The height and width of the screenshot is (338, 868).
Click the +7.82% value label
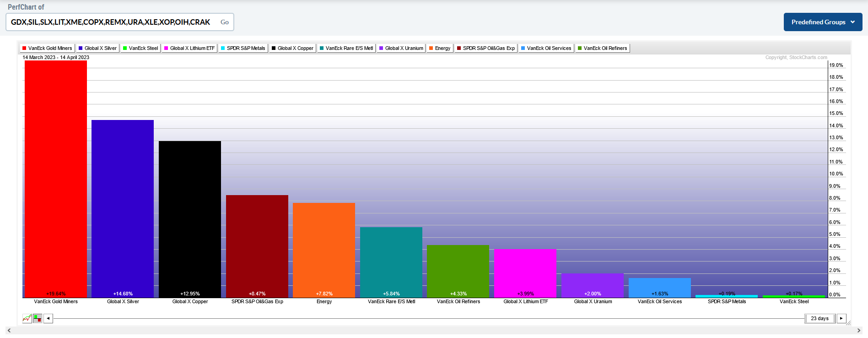pos(324,294)
